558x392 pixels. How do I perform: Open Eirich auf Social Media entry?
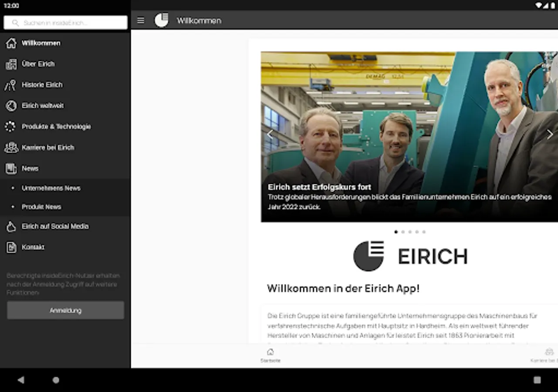coord(65,226)
